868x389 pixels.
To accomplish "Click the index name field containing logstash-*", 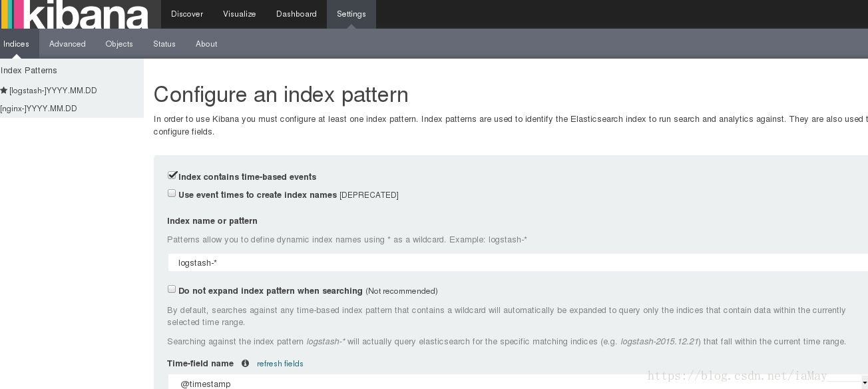I will tap(518, 262).
